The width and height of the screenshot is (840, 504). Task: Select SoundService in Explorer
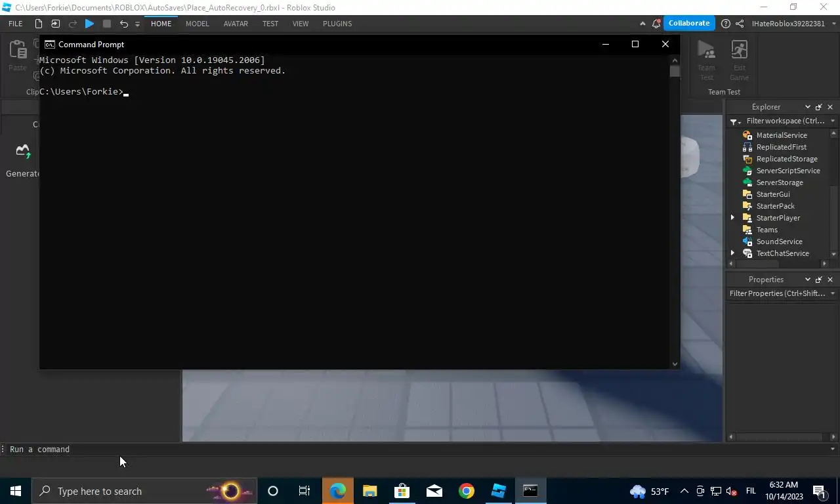pos(779,241)
